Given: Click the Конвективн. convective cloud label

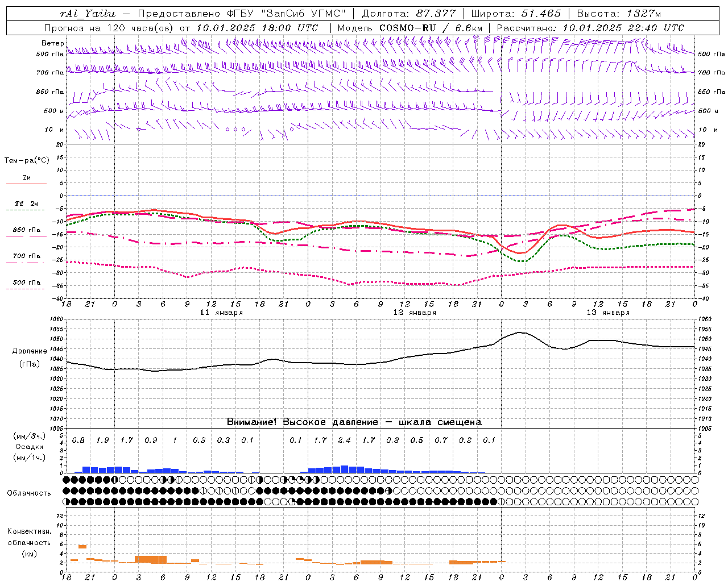Looking at the screenshot, I should click(29, 531).
